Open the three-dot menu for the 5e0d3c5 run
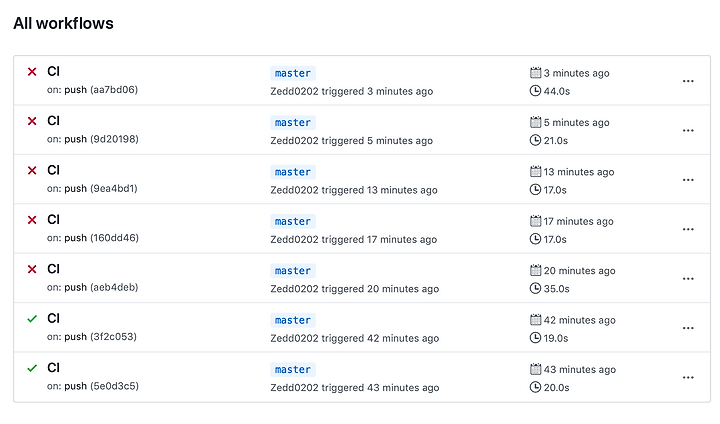 [688, 378]
